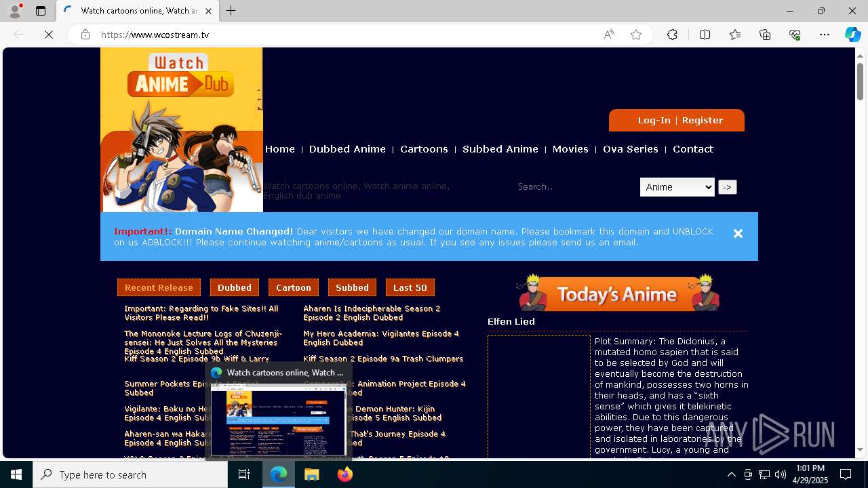The image size is (868, 488).
Task: Open Kiff Season 2 Episode 9b link
Action: 197,359
